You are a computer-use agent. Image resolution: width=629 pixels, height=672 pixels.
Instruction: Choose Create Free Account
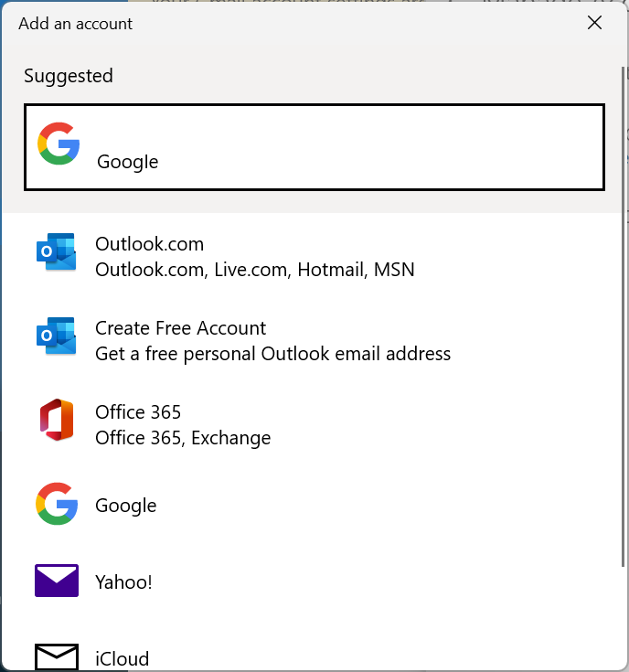(314, 340)
